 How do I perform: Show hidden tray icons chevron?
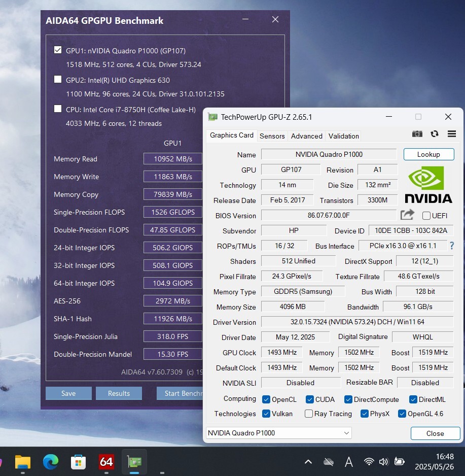(x=308, y=462)
